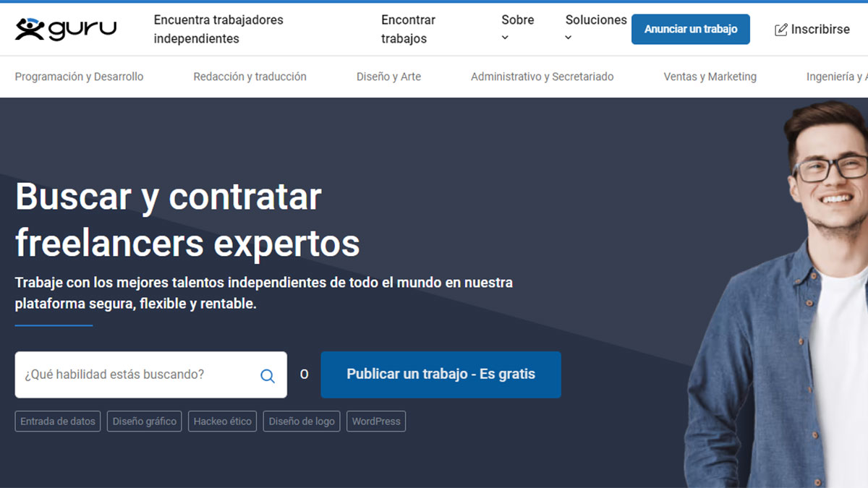Go to Ventas y Marketing category
Image resolution: width=868 pixels, height=488 pixels.
tap(710, 77)
